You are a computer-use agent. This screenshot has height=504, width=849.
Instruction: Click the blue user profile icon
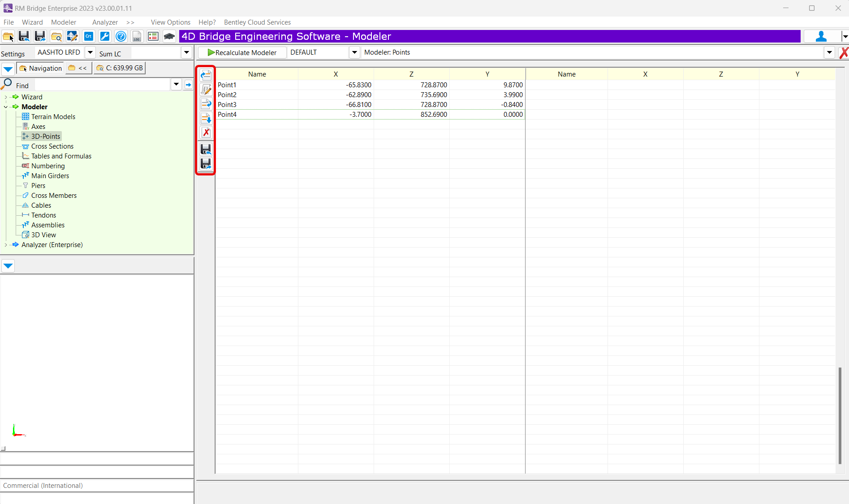click(x=821, y=37)
